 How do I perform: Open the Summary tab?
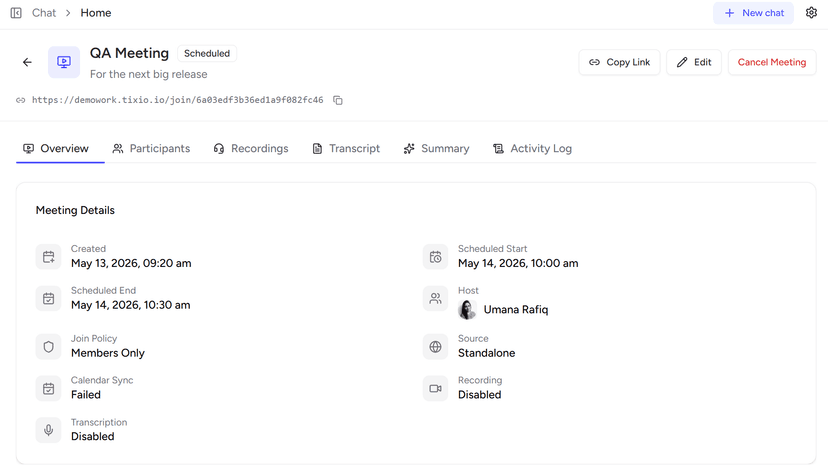[437, 148]
